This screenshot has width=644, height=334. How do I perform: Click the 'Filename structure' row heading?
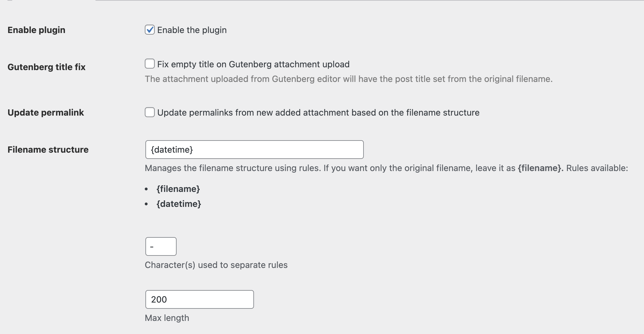[48, 150]
